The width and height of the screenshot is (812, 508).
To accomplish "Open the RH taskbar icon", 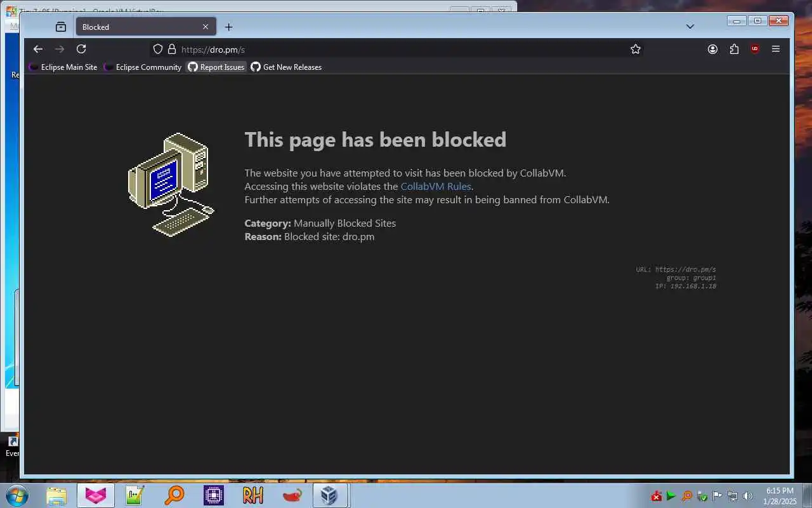I will coord(252,495).
